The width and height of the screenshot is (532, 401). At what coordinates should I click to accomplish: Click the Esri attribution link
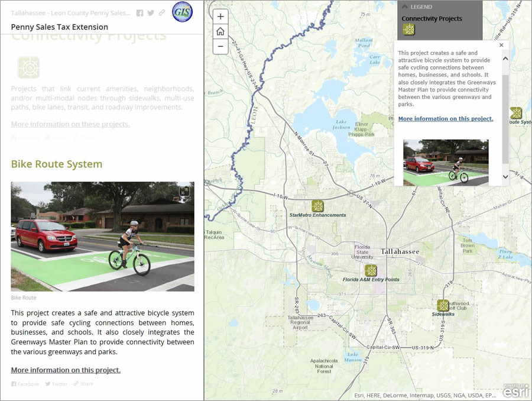(x=515, y=391)
